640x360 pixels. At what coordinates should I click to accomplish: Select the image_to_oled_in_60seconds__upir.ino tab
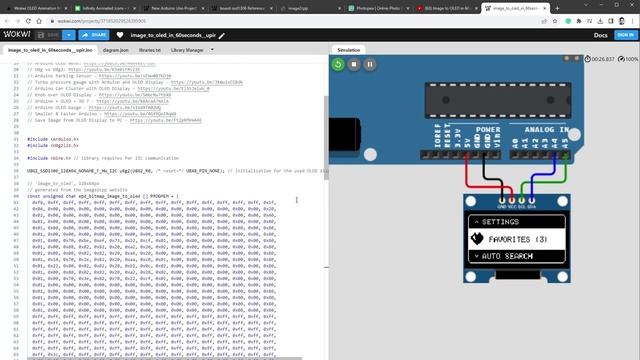[x=50, y=50]
